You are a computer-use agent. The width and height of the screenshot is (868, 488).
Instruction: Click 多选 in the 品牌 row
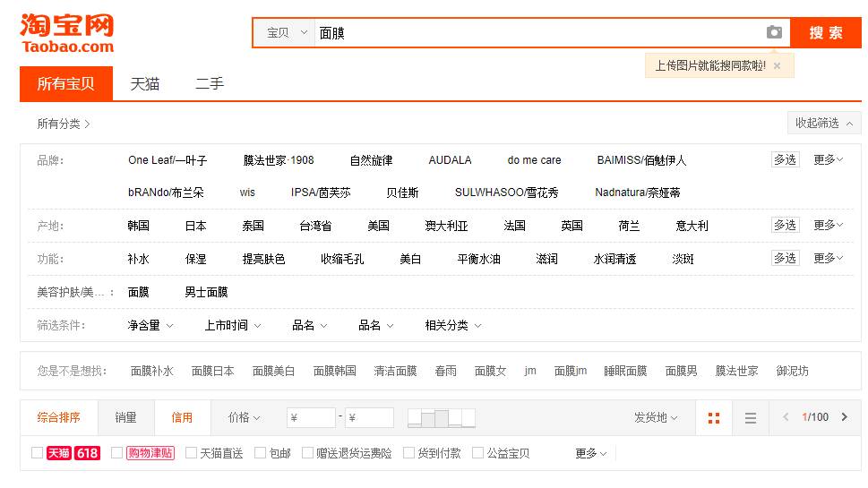coord(785,159)
